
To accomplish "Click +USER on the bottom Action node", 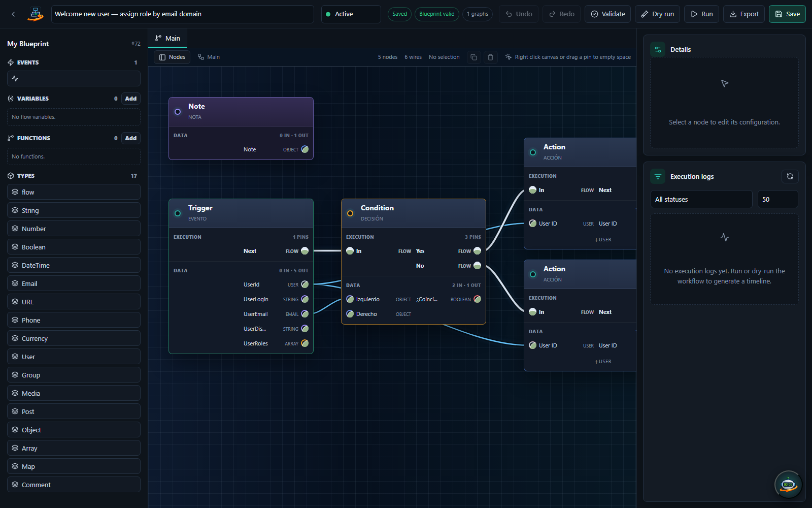I will [603, 362].
